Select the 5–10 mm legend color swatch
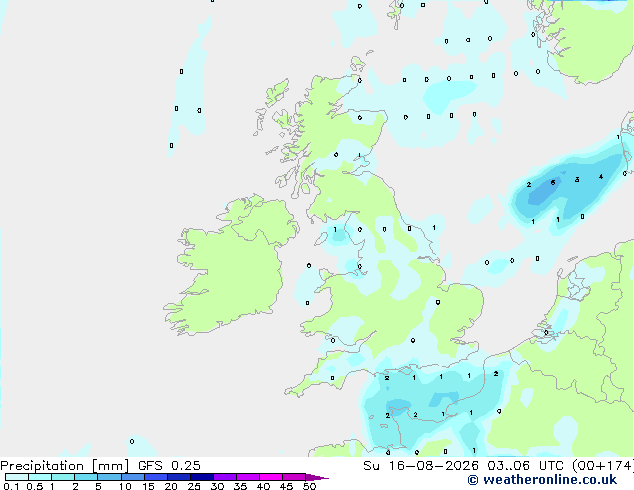Viewport: 634px width, 490px height. [x=109, y=477]
